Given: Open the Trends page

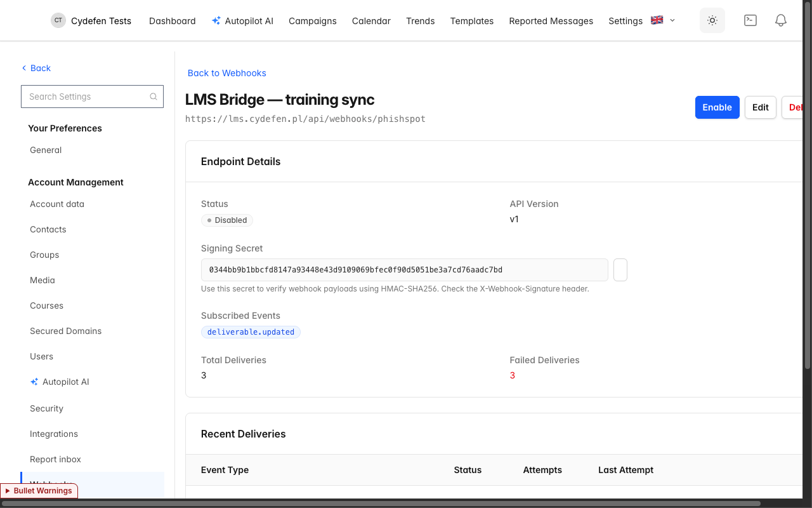Looking at the screenshot, I should [x=421, y=21].
